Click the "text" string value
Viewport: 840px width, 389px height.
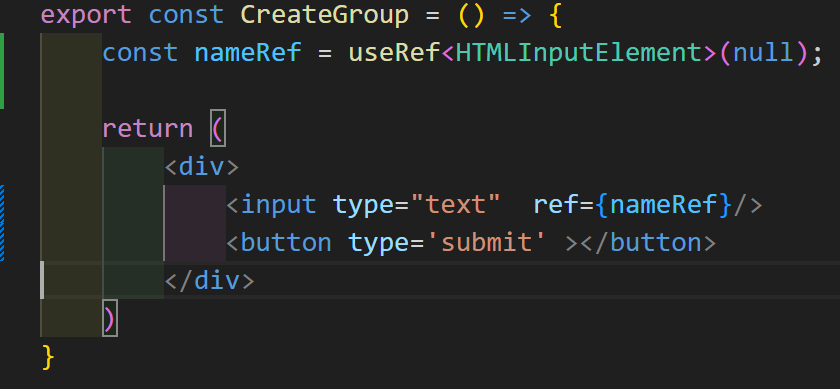[455, 205]
